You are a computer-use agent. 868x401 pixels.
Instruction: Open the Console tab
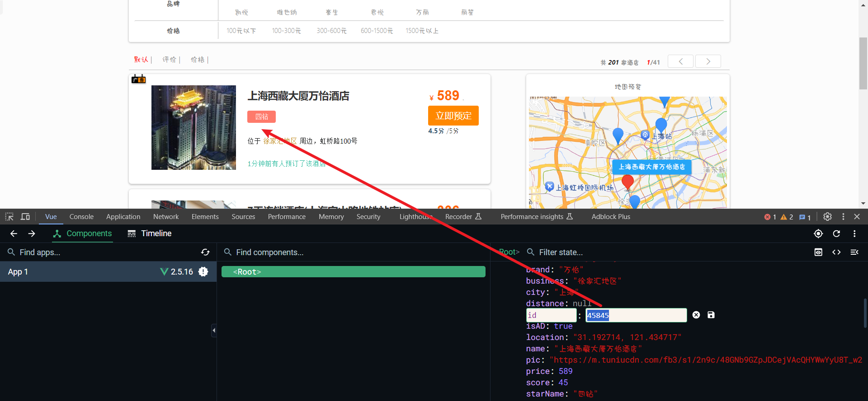click(x=81, y=217)
